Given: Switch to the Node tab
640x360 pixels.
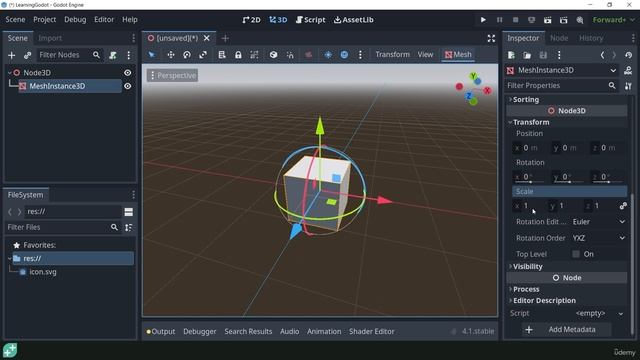Looking at the screenshot, I should coord(559,38).
